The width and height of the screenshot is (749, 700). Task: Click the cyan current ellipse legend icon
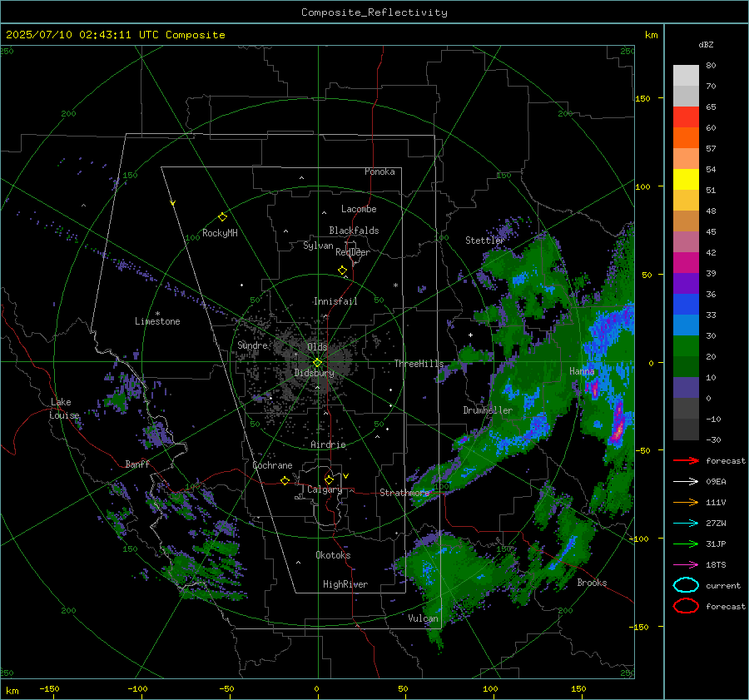point(686,585)
